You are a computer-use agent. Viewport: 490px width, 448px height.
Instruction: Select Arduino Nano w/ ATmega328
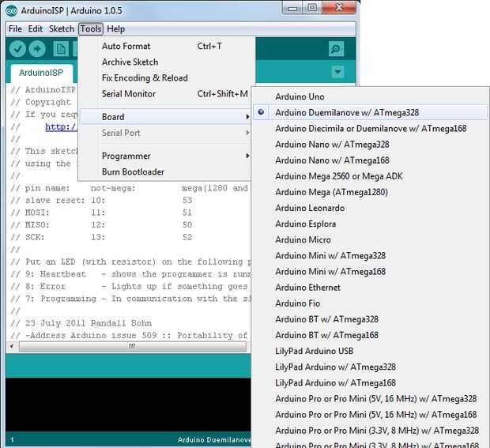[x=371, y=145]
